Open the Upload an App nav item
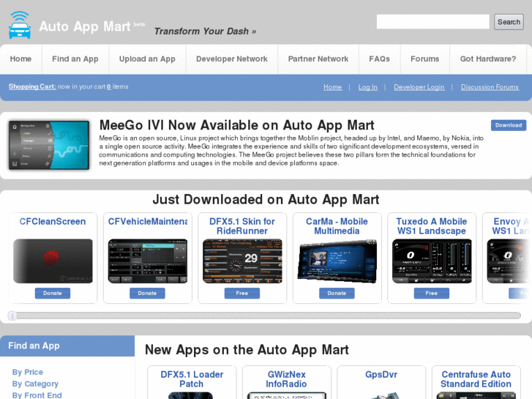The height and width of the screenshot is (399, 532). pyautogui.click(x=147, y=59)
